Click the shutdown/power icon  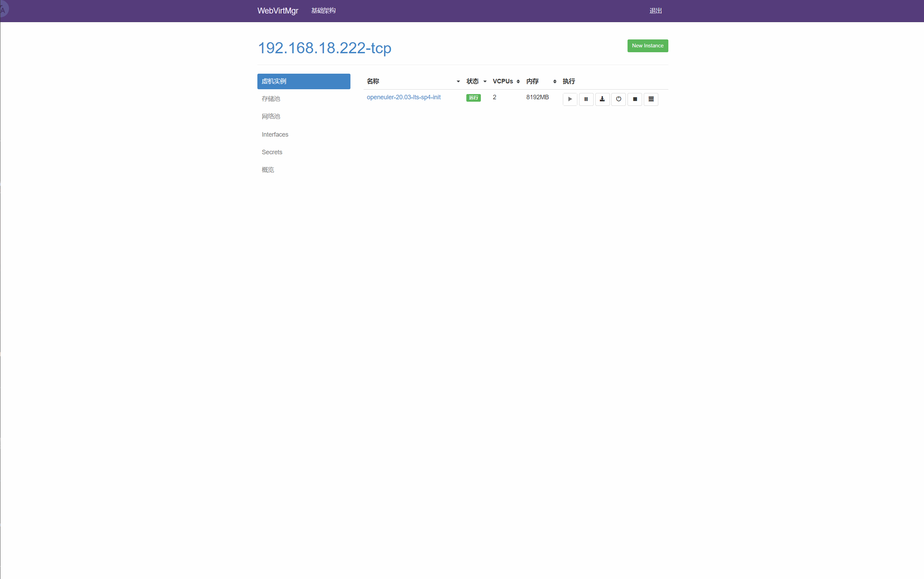(x=619, y=99)
